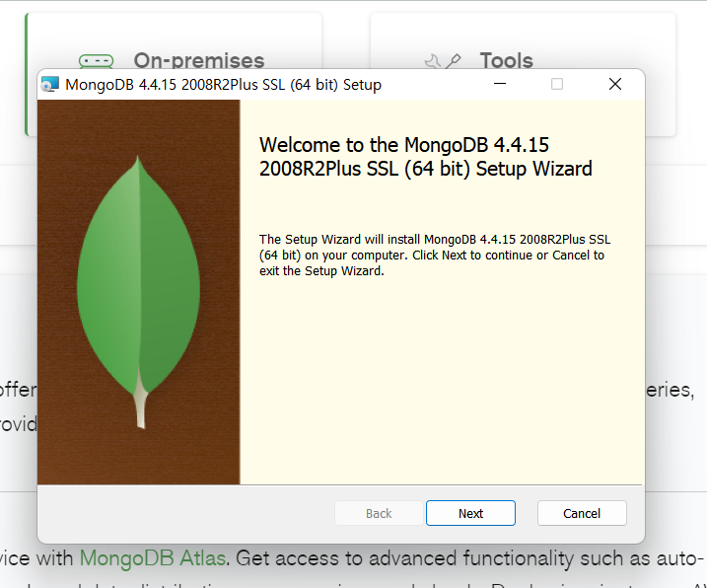Click the greyed-out maximize button of Setup window
Image resolution: width=707 pixels, height=588 pixels.
[x=557, y=84]
